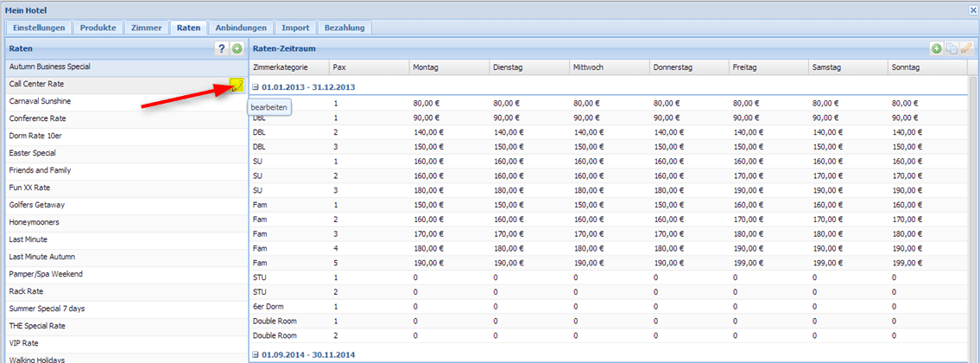Click the pencil icon in Raten-Zeitraum header

pyautogui.click(x=966, y=49)
